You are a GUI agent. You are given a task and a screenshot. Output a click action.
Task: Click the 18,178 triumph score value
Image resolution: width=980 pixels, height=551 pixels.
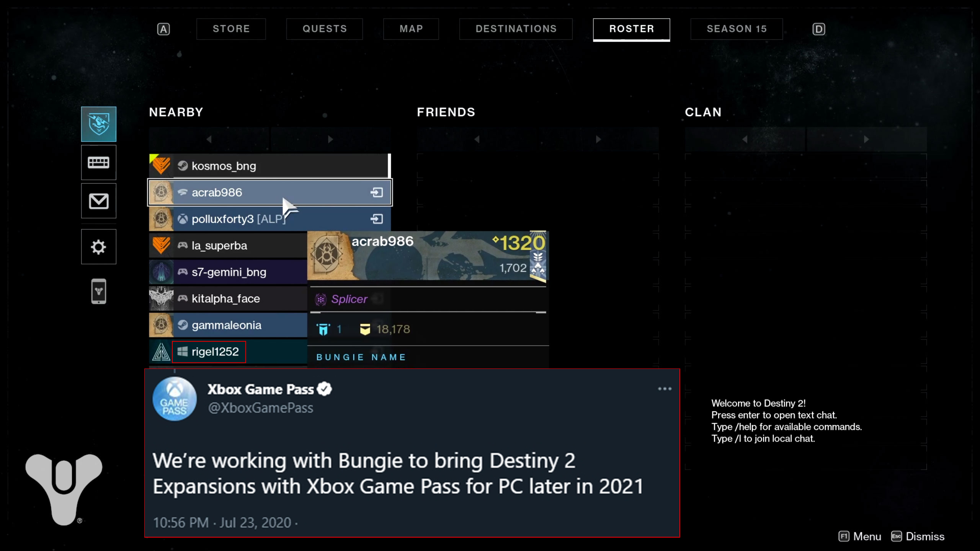tap(393, 329)
